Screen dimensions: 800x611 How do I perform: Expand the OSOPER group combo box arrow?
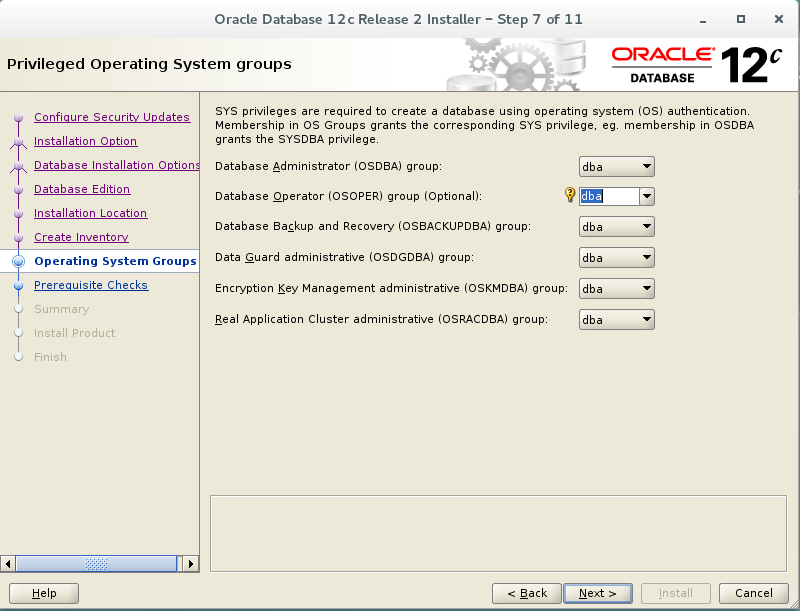click(647, 196)
